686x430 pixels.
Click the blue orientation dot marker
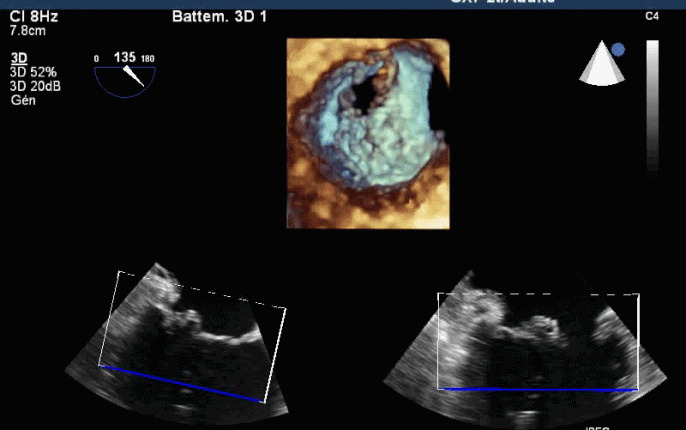[x=618, y=50]
